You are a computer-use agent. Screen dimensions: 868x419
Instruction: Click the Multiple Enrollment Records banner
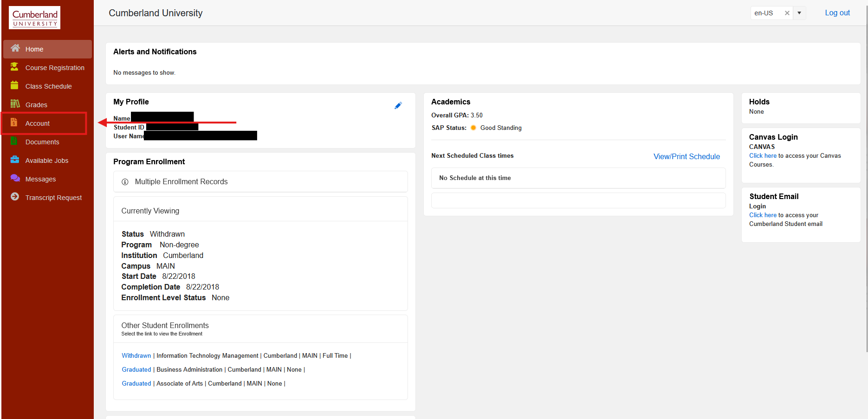260,182
